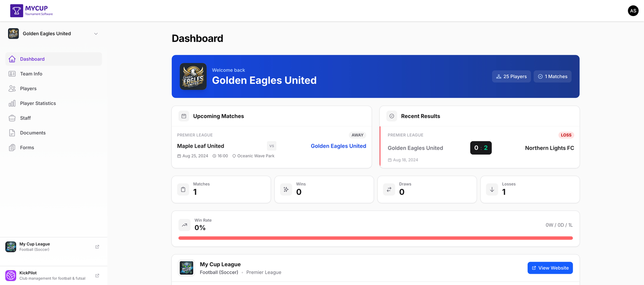Open the Forms page

tap(54, 148)
